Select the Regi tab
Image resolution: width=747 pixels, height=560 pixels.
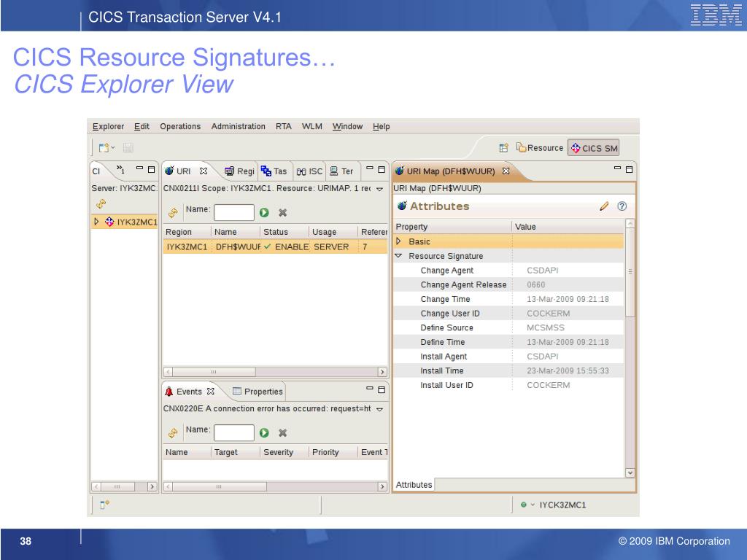point(239,171)
